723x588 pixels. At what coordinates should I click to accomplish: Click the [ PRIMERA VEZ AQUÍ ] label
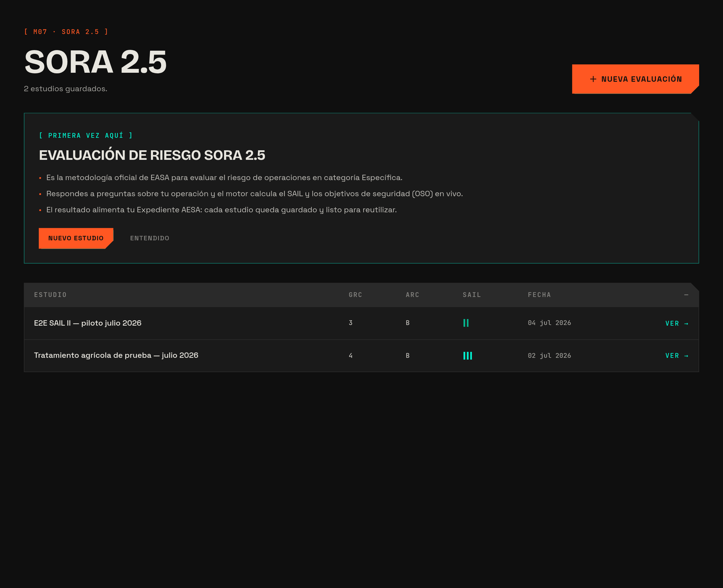[86, 135]
